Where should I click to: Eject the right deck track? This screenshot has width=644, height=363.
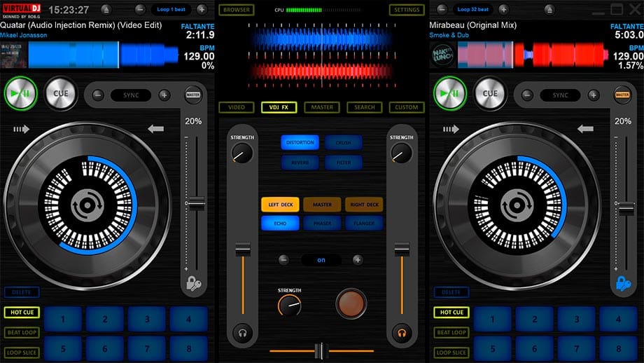[549, 9]
